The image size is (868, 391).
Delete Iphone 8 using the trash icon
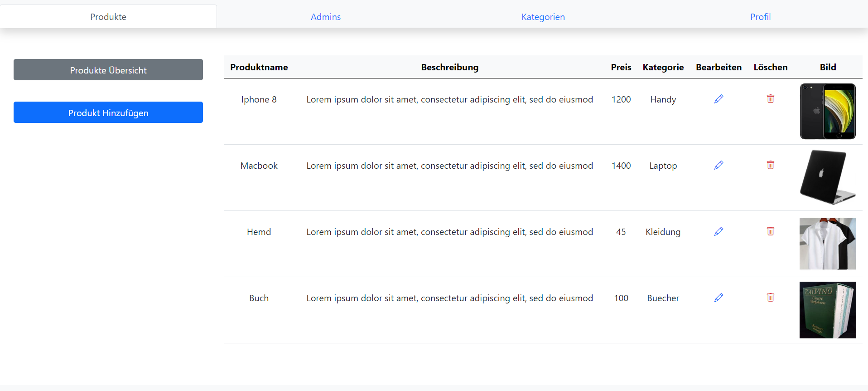pos(770,99)
